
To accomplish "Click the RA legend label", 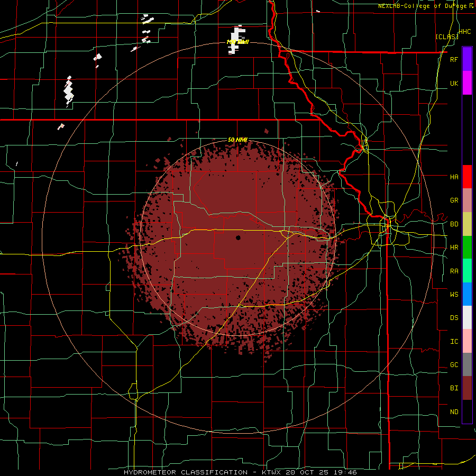I will pyautogui.click(x=454, y=271).
